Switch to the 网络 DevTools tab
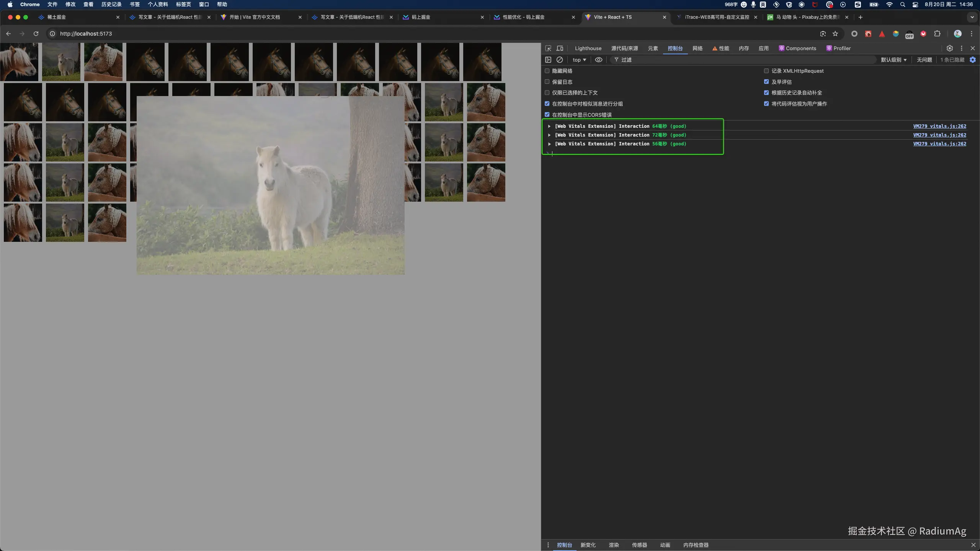The image size is (980, 551). [x=697, y=48]
